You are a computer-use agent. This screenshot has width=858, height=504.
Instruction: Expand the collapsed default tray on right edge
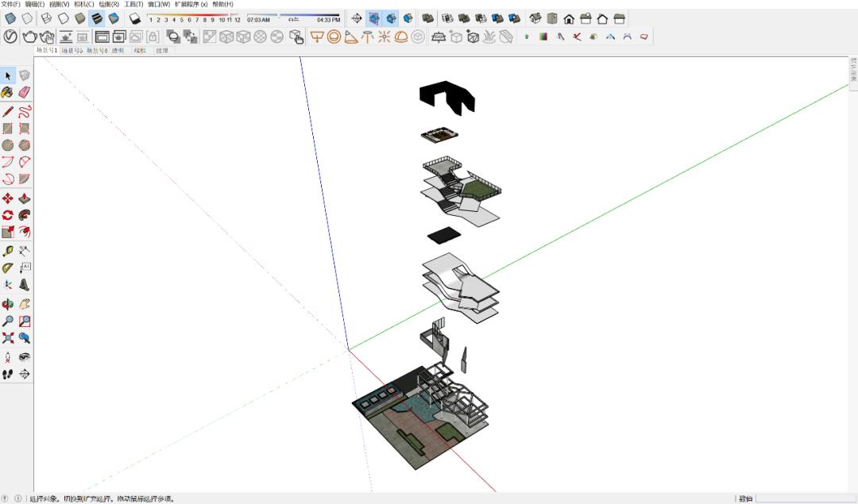pyautogui.click(x=853, y=71)
